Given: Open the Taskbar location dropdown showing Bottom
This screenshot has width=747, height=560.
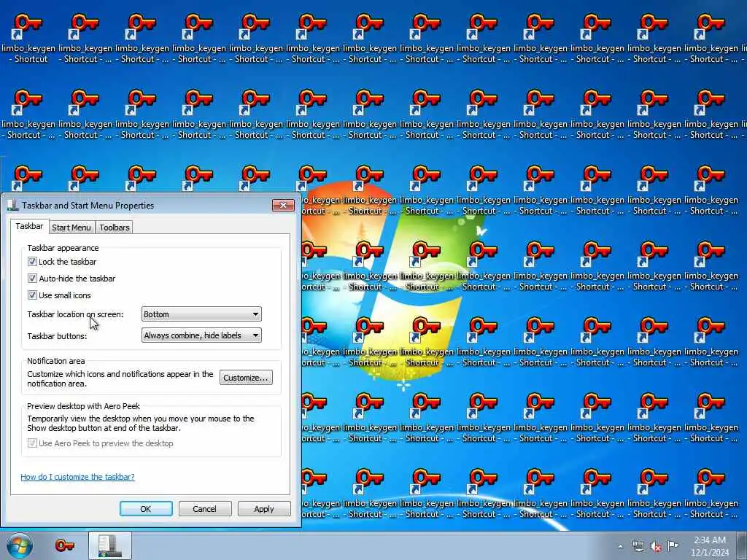Looking at the screenshot, I should 201,314.
